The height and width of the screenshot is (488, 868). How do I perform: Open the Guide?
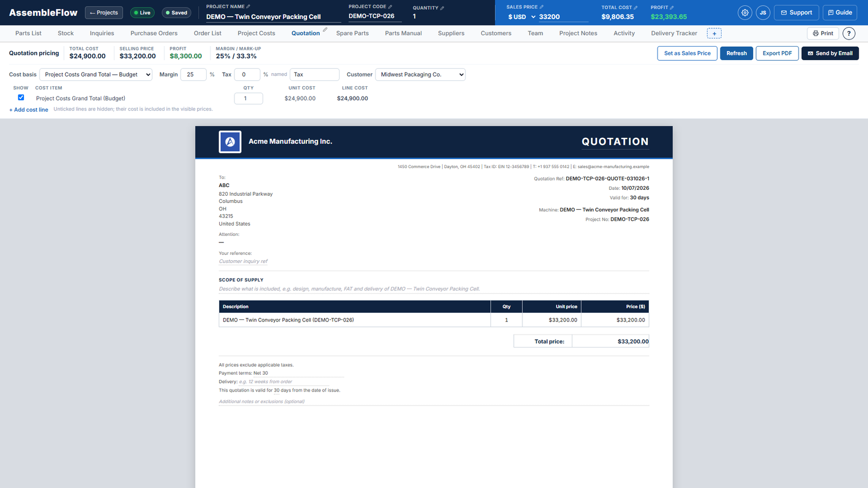840,12
